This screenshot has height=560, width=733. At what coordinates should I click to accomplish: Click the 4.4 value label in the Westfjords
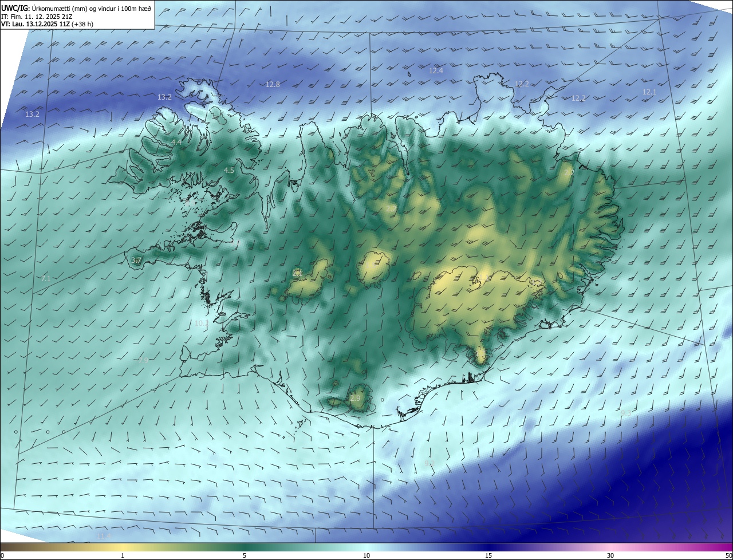coord(176,142)
